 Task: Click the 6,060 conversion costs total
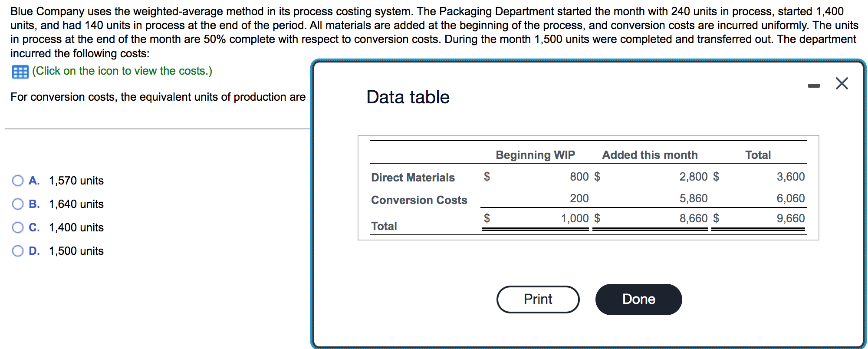[x=791, y=198]
